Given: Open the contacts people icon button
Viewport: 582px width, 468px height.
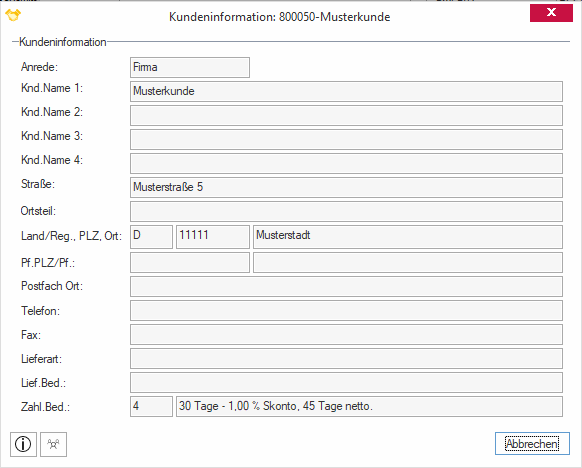Looking at the screenshot, I should (53, 444).
